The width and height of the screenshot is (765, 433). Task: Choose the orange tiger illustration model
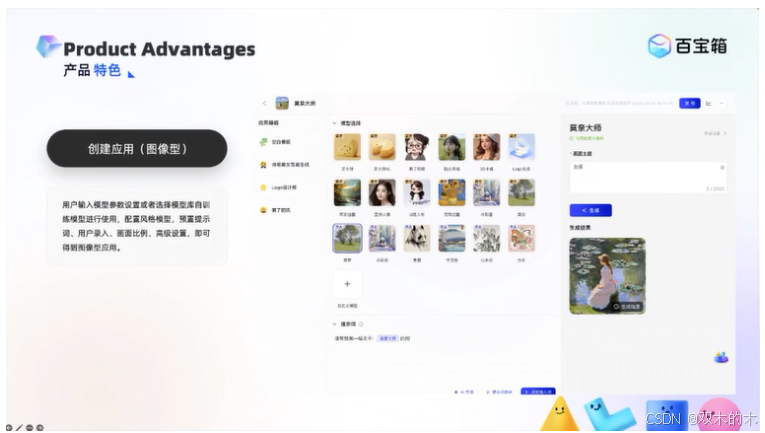click(x=522, y=238)
